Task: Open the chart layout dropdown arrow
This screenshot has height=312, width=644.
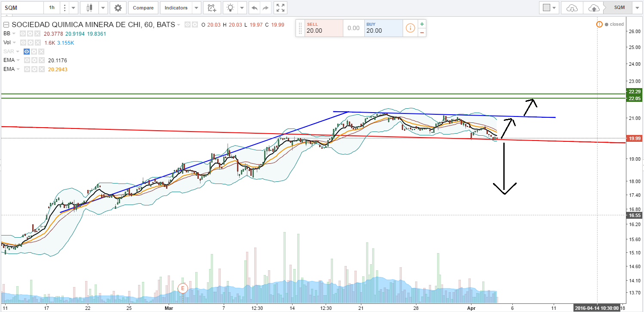Action: click(555, 8)
